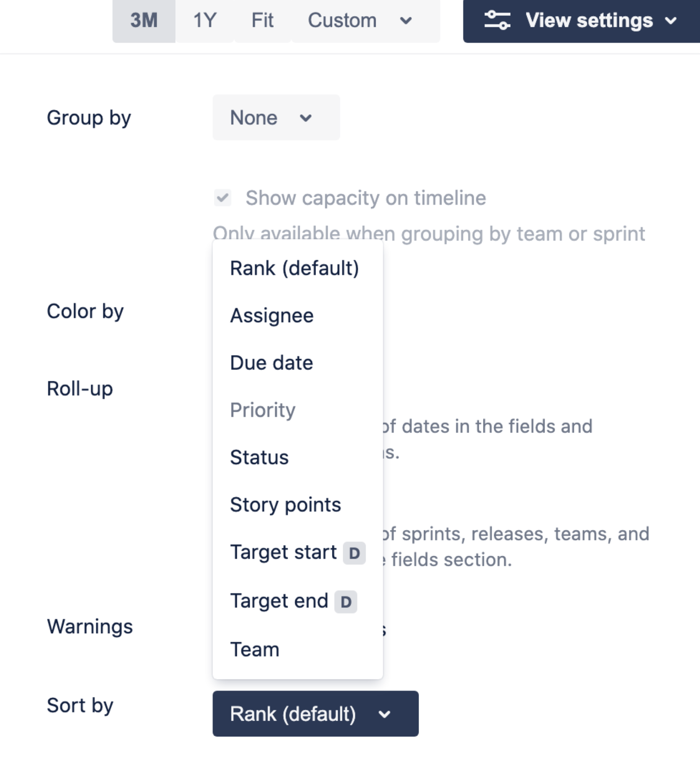Open the Sort by Rank (default) dropdown
This screenshot has height=761, width=700.
pyautogui.click(x=315, y=713)
